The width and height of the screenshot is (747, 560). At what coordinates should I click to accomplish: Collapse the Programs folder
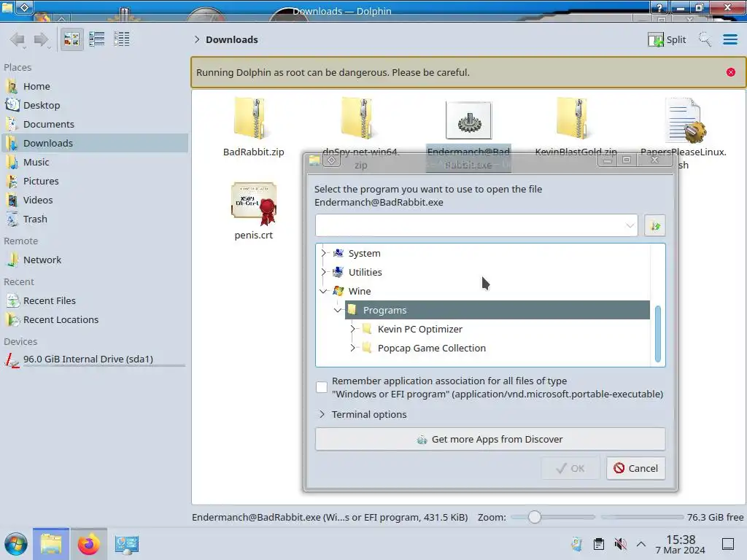338,310
